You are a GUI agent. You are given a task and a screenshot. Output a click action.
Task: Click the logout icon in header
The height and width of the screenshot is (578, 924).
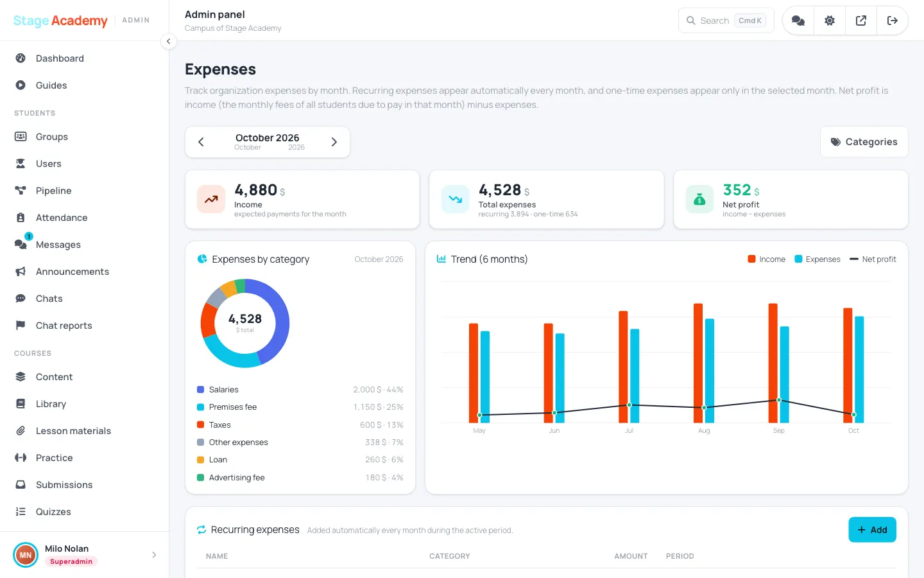893,21
